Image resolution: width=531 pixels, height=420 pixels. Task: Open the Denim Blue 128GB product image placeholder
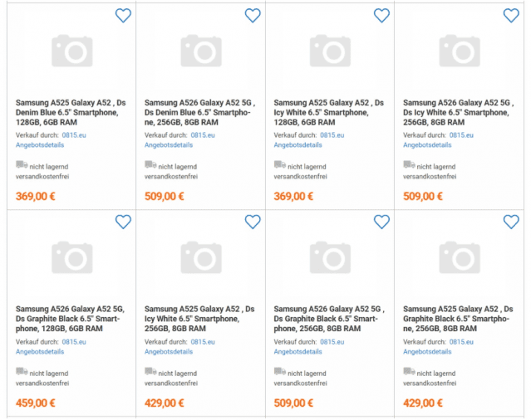[71, 51]
